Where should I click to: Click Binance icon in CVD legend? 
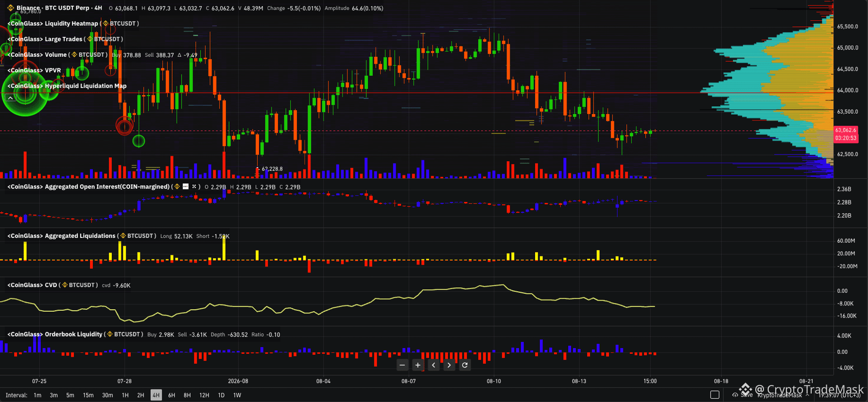[x=65, y=285]
